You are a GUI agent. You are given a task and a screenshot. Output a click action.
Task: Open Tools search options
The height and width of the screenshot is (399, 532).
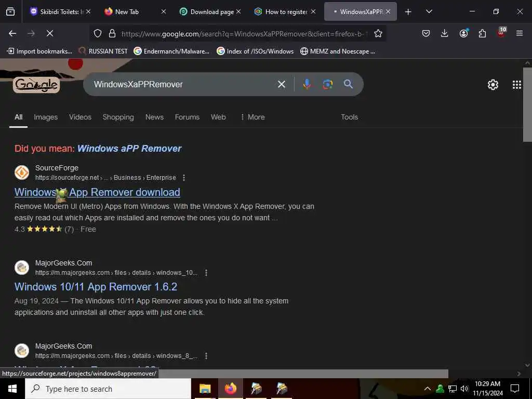pyautogui.click(x=349, y=117)
